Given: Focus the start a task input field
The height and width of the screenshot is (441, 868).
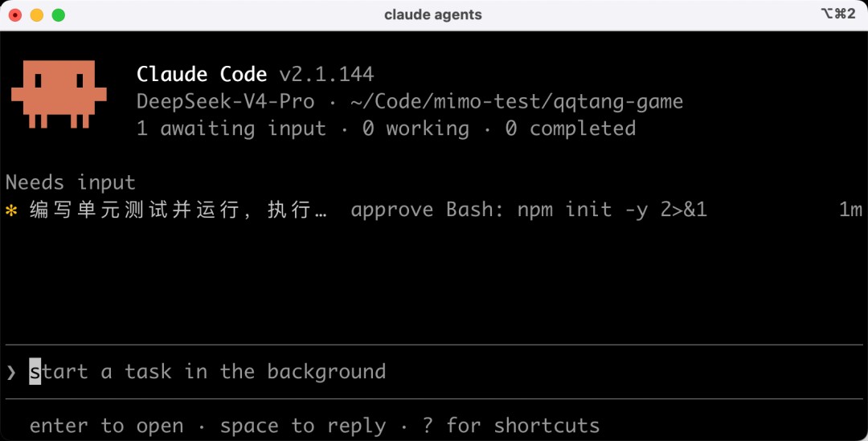Looking at the screenshot, I should click(x=434, y=372).
